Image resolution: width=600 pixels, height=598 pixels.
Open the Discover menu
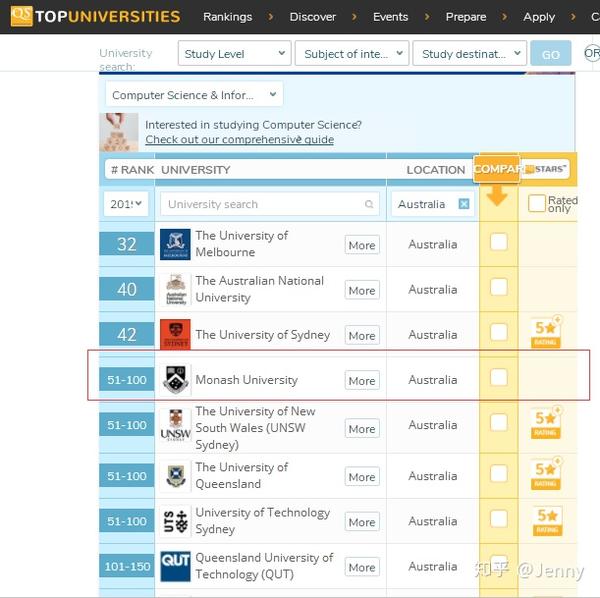click(x=313, y=17)
